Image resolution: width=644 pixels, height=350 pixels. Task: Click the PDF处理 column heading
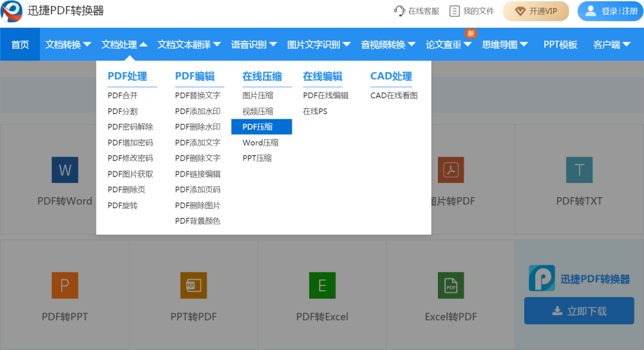(x=128, y=76)
